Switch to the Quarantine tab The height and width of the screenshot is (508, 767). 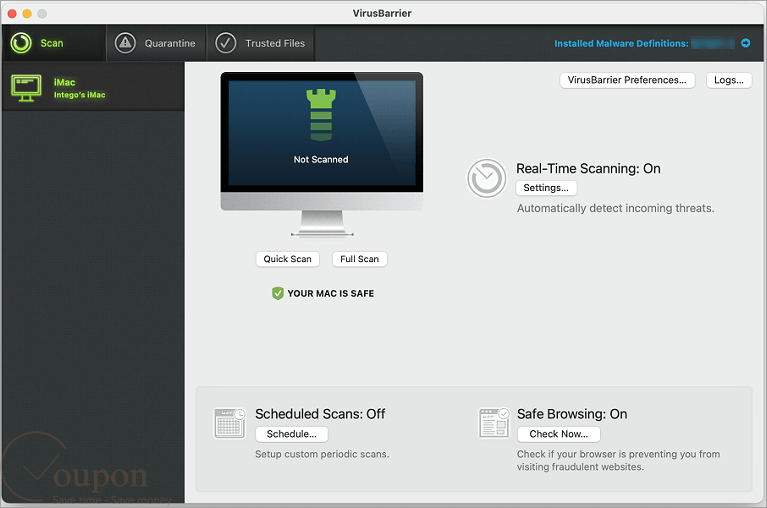[x=156, y=43]
